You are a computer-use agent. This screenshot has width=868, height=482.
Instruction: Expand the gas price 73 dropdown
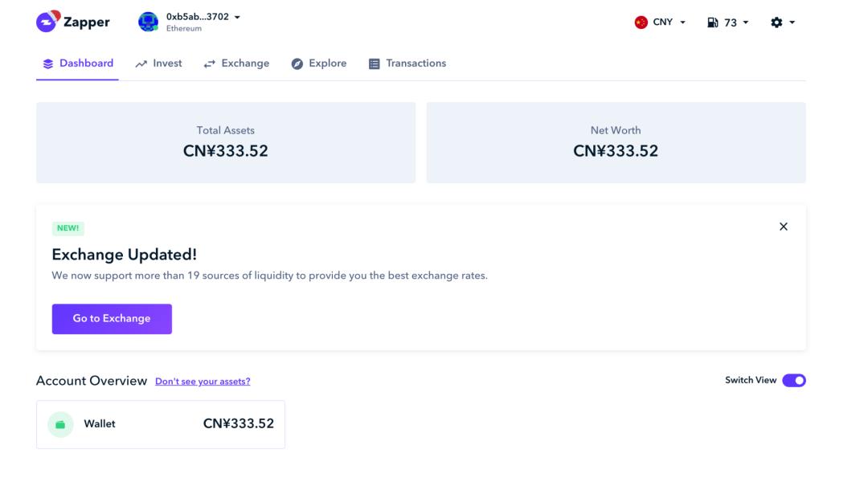(x=746, y=22)
